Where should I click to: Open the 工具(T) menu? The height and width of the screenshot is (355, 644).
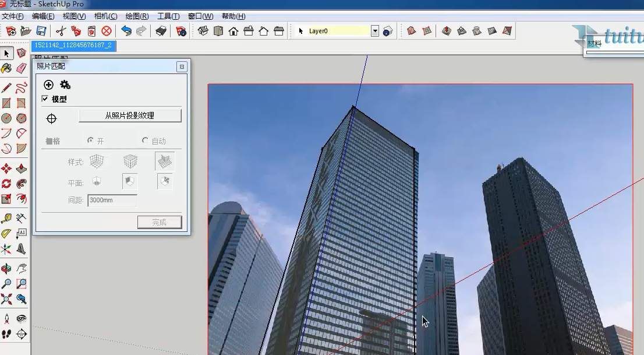(x=168, y=16)
